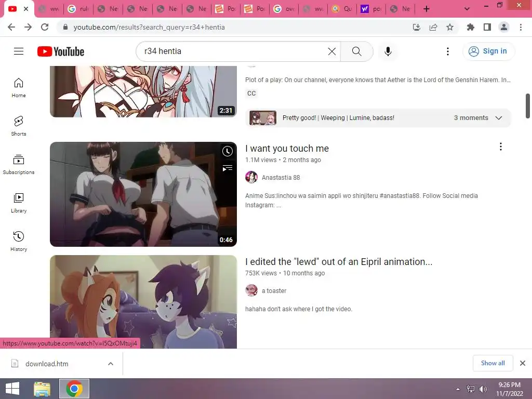Open the tab search dropdown chevron

tap(467, 9)
